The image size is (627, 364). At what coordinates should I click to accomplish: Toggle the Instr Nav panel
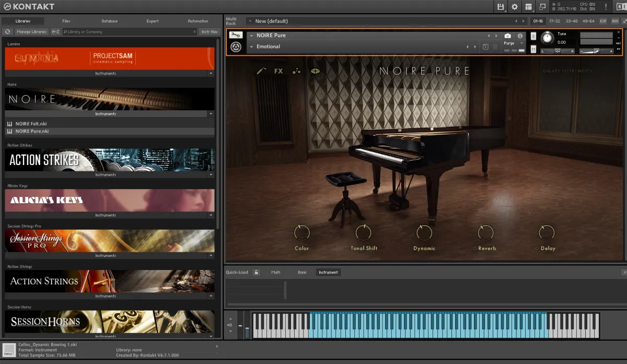pos(210,32)
